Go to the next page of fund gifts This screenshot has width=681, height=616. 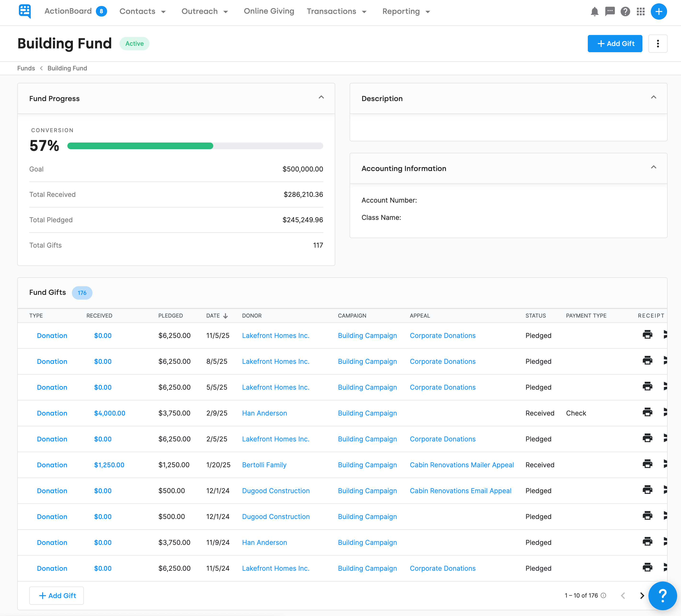[642, 595]
